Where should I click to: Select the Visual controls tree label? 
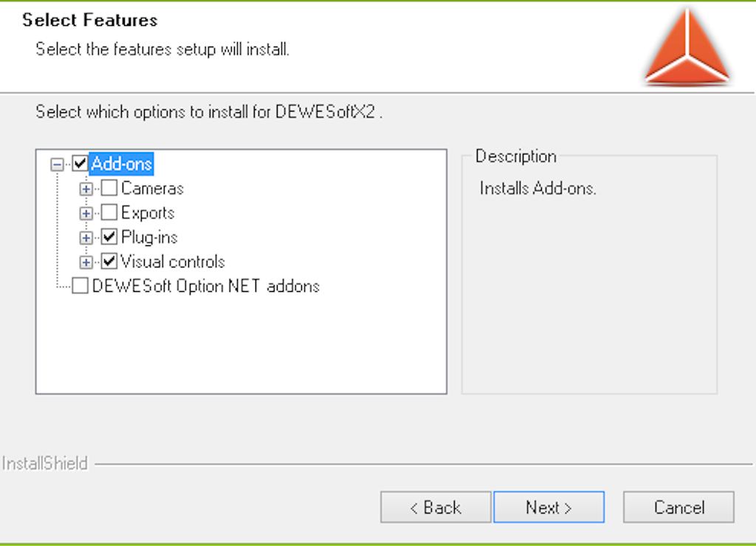point(173,262)
